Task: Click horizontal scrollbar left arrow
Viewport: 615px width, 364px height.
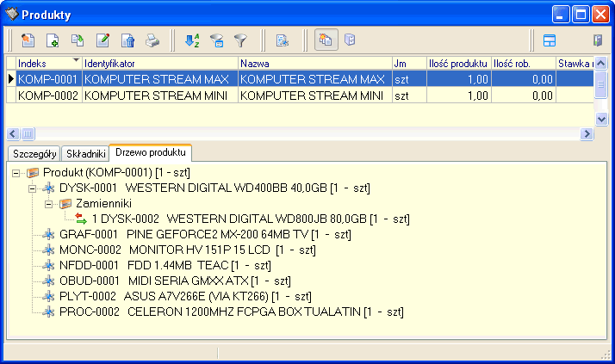Action: tap(13, 134)
